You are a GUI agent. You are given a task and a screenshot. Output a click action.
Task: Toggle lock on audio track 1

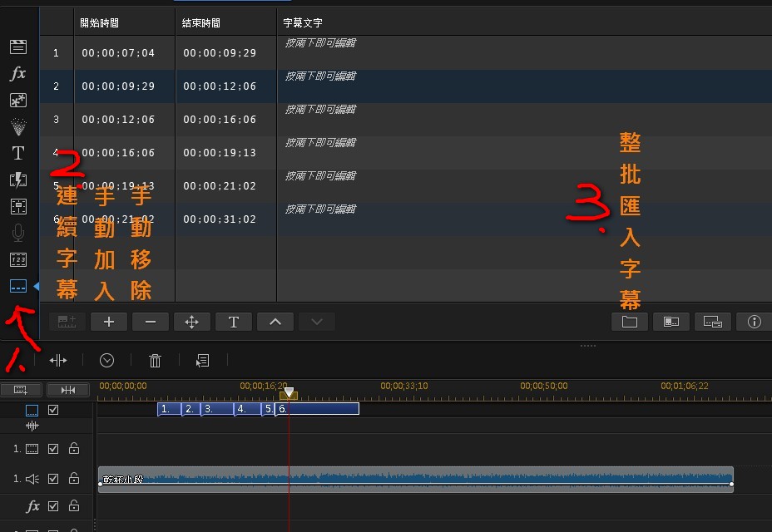74,478
